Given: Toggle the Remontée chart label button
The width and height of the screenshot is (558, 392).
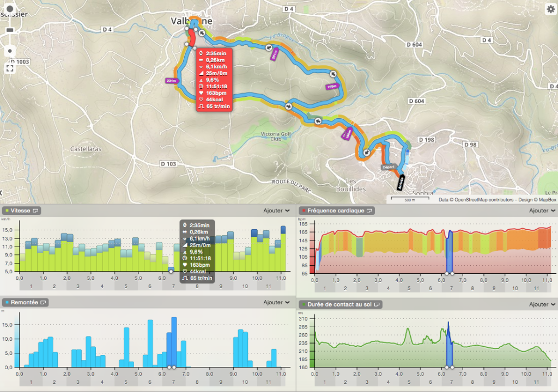Looking at the screenshot, I should (x=26, y=302).
